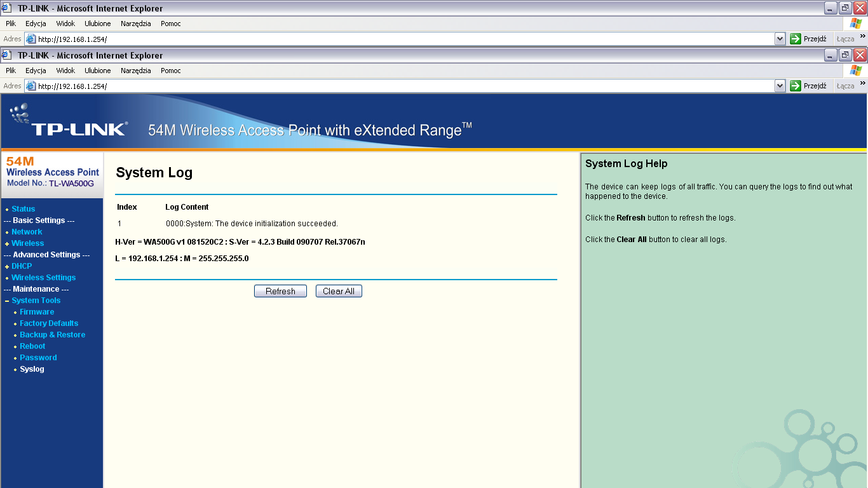Click the Przejdź button in the front window

(x=809, y=86)
